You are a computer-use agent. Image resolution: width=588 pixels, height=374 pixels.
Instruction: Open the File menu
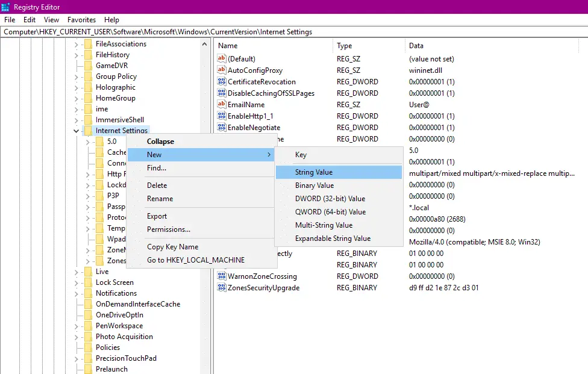10,20
